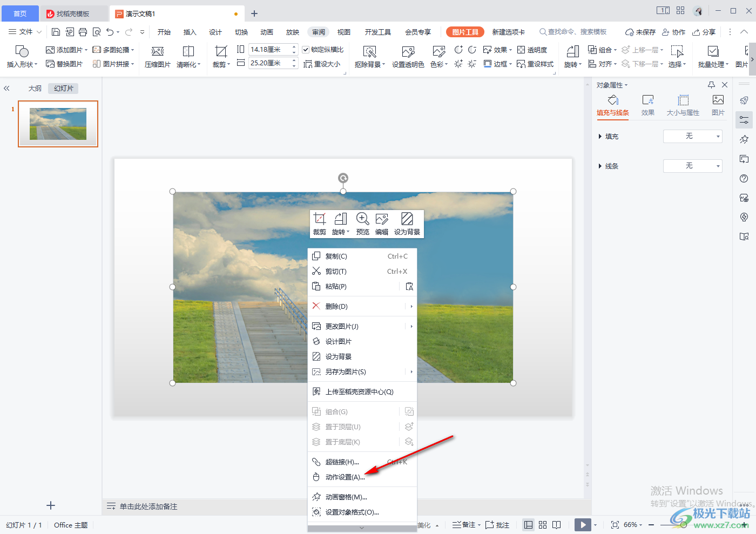Click the star icon in right sidebar
This screenshot has width=756, height=534.
pos(744,139)
